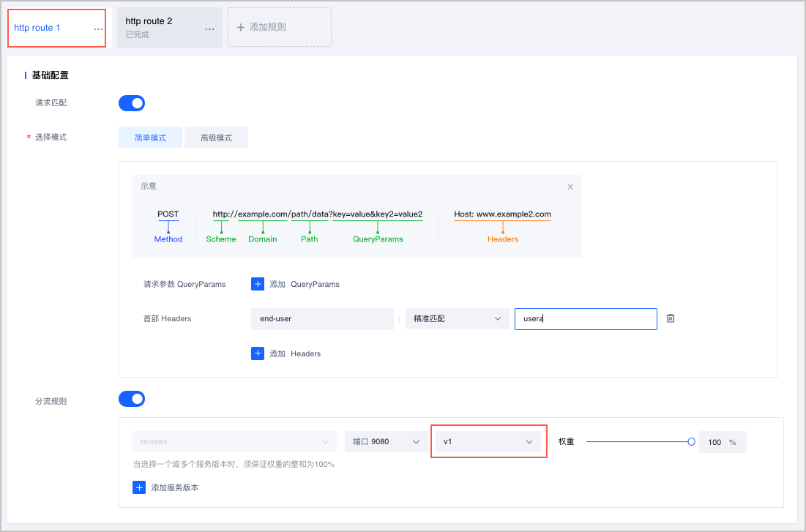Toggle the 请求匹配 switch off
The image size is (806, 532).
coord(132,103)
